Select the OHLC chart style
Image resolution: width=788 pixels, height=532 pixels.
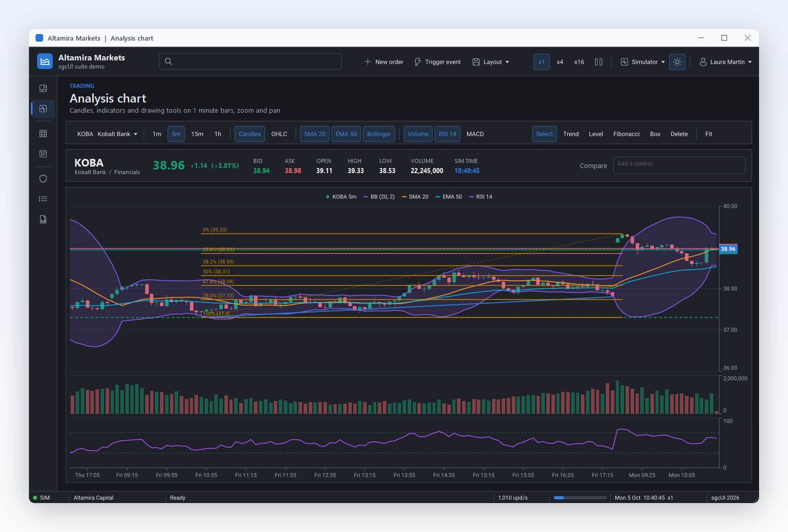pyautogui.click(x=279, y=134)
